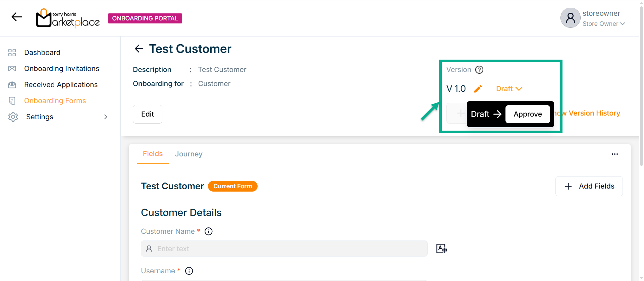
Task: Click the Username info icon
Action: pyautogui.click(x=189, y=271)
